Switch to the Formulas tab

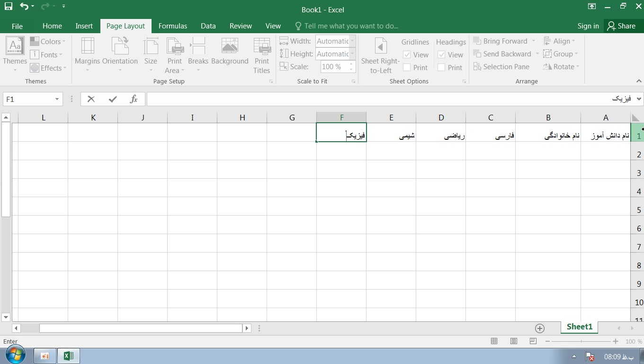tap(173, 26)
